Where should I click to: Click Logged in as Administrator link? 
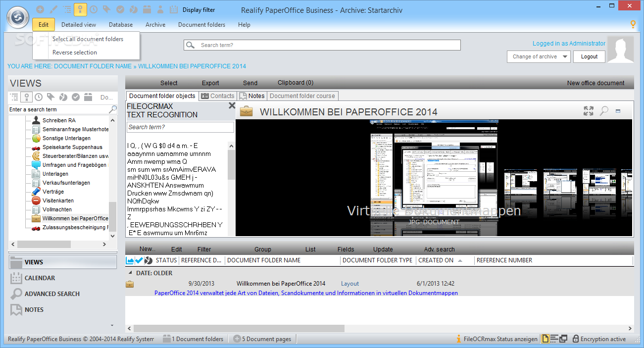[569, 44]
